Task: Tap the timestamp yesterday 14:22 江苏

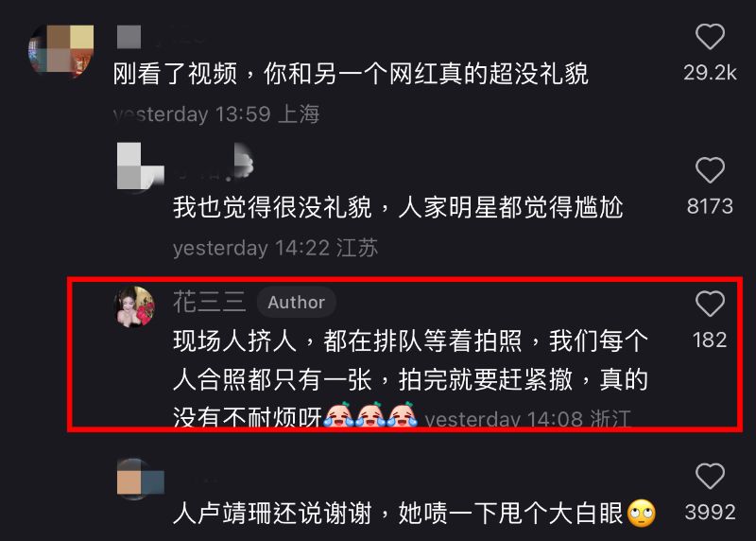Action: pyautogui.click(x=275, y=248)
